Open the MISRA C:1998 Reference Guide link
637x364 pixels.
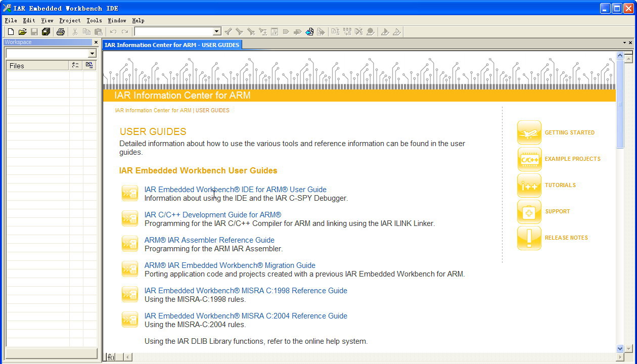[x=246, y=291]
